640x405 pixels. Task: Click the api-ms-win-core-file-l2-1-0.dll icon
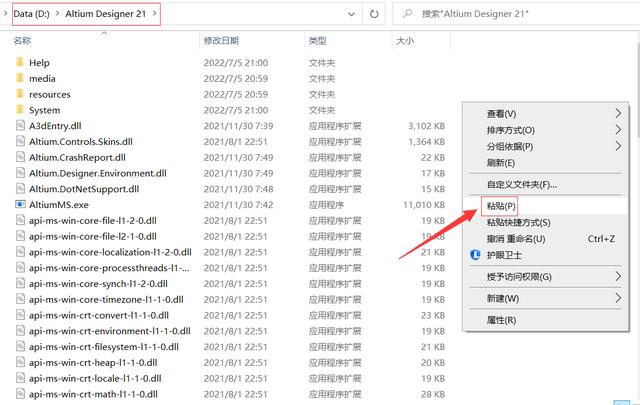20,236
